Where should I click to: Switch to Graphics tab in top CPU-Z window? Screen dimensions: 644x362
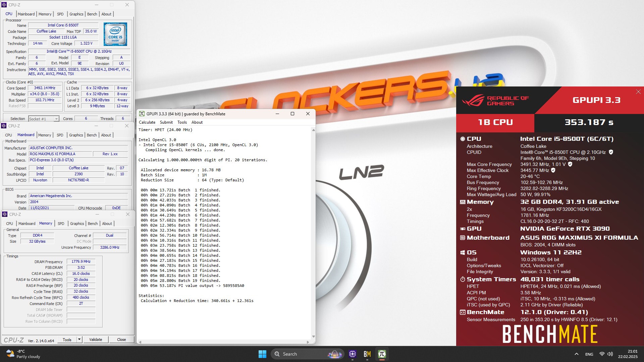click(76, 14)
